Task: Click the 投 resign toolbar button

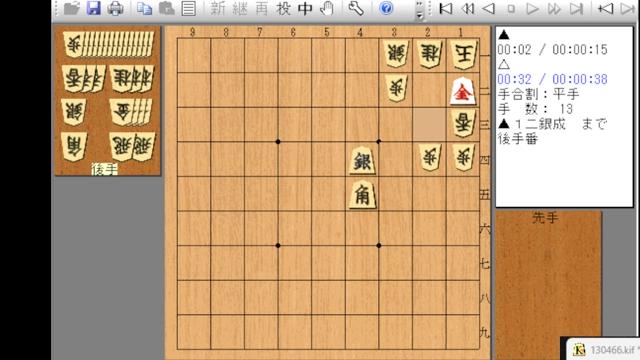Action: pyautogui.click(x=283, y=8)
